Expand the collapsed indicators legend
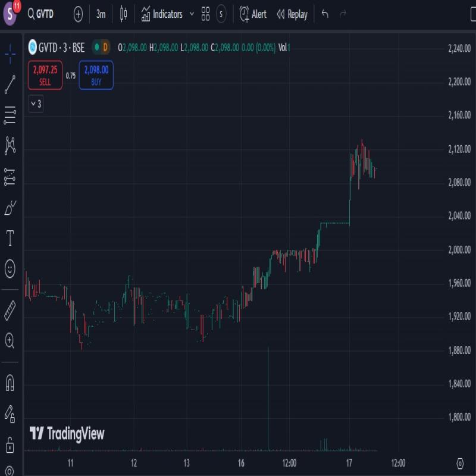Screen dimensions: 476x476 (x=36, y=104)
